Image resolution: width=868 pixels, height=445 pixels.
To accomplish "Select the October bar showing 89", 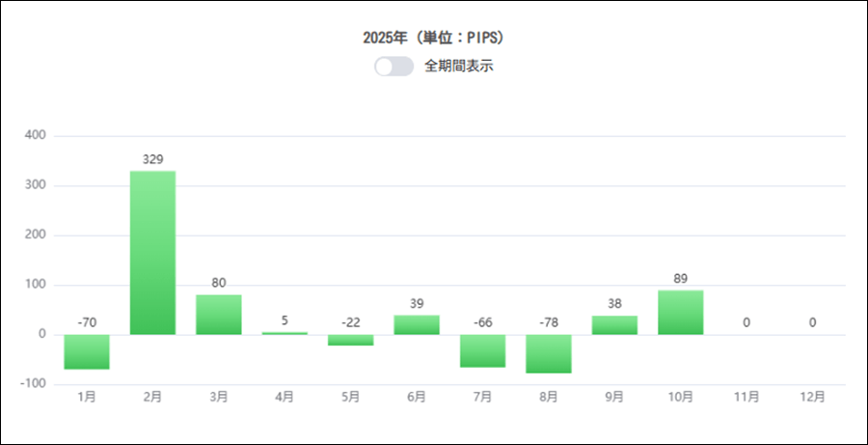I will click(681, 313).
